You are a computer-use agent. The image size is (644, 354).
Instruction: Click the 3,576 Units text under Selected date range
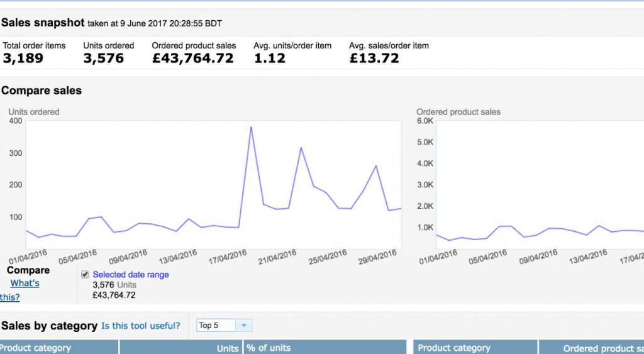[114, 285]
